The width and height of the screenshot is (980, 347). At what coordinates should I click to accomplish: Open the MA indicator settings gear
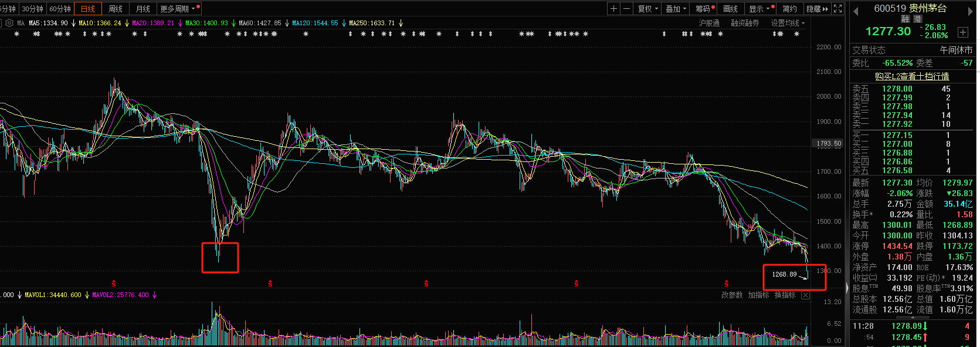pyautogui.click(x=9, y=23)
